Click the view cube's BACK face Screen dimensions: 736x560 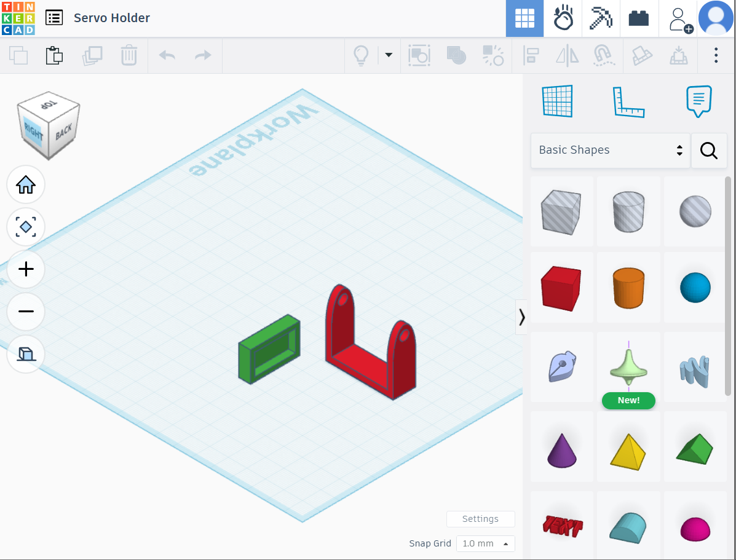[x=64, y=132]
